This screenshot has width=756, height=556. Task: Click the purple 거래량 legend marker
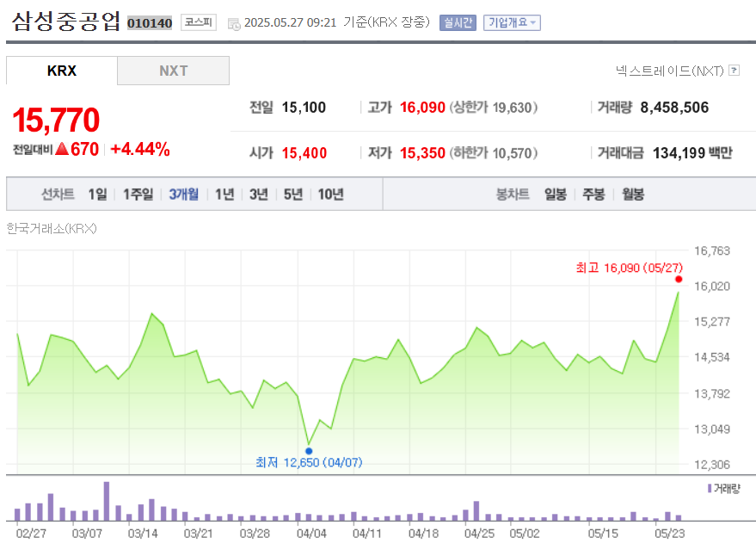point(710,488)
